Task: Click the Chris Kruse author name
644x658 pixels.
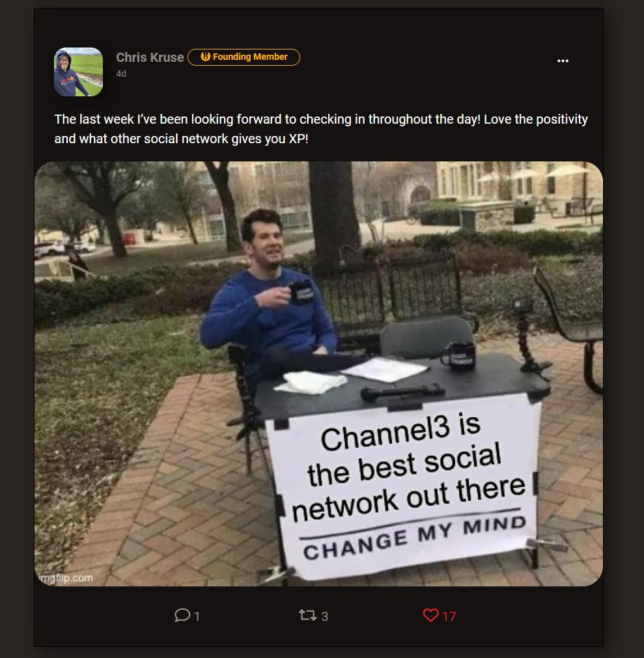Action: pos(150,57)
